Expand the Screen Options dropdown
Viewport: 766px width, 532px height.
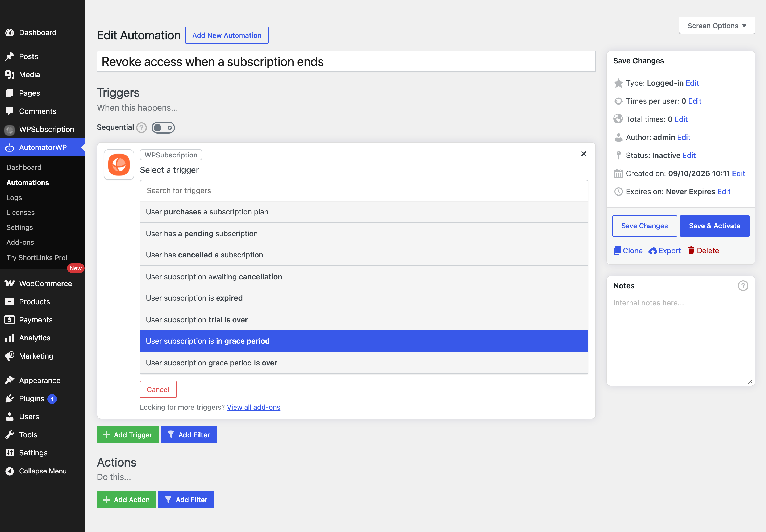(x=717, y=26)
